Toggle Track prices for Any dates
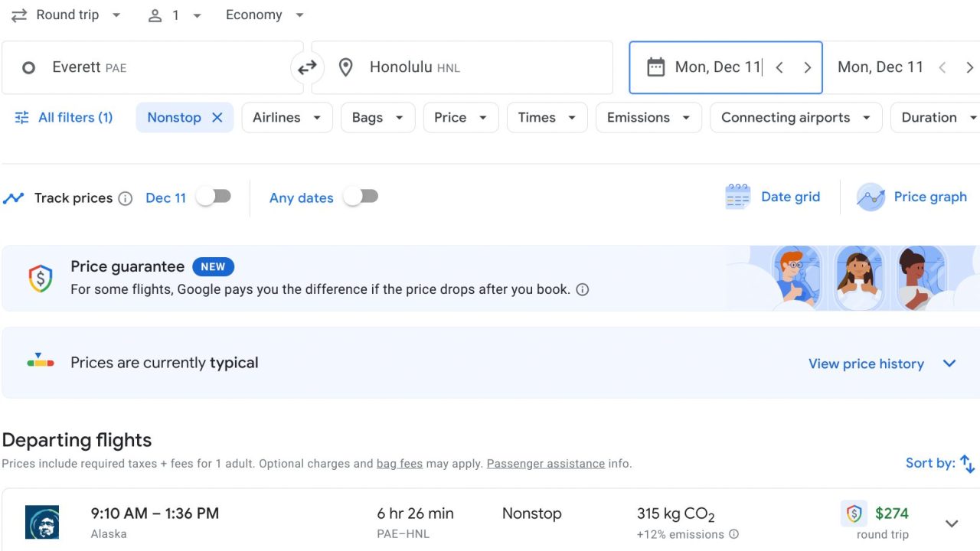980x551 pixels. (361, 197)
